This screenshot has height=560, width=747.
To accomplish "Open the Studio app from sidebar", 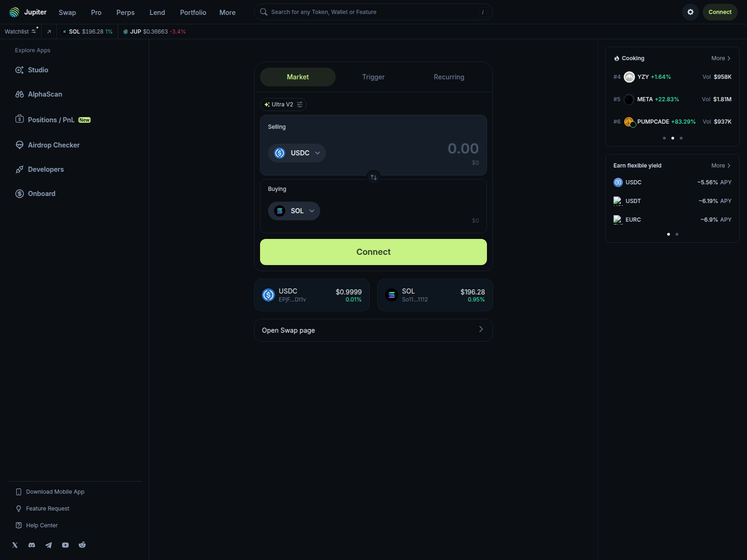I will 39,70.
